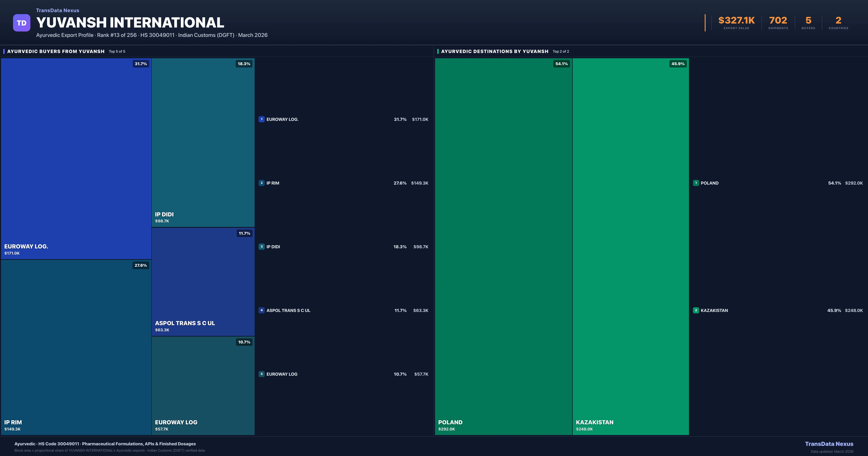Viewport: 868px width, 456px height.
Task: Open the Ayurvedic Buyers From Yuvansh header
Action: point(56,51)
